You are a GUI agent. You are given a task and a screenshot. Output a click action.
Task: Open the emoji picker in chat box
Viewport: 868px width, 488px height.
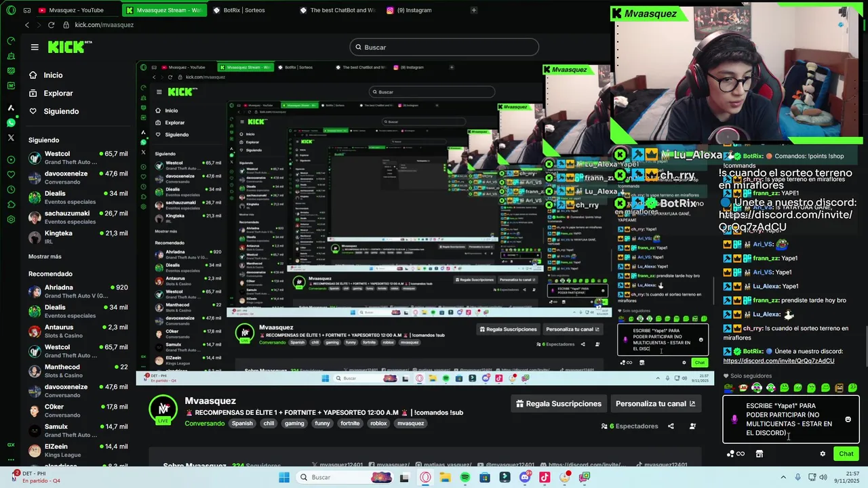point(848,420)
